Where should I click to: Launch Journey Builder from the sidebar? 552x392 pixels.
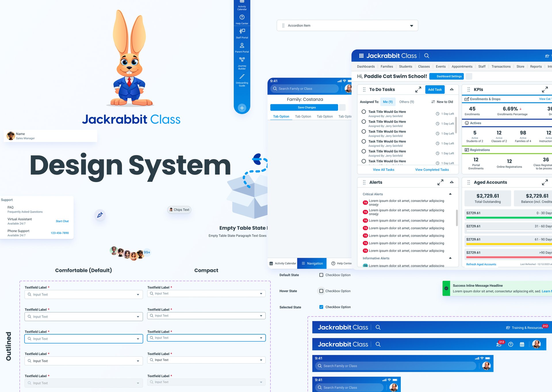coord(242,63)
